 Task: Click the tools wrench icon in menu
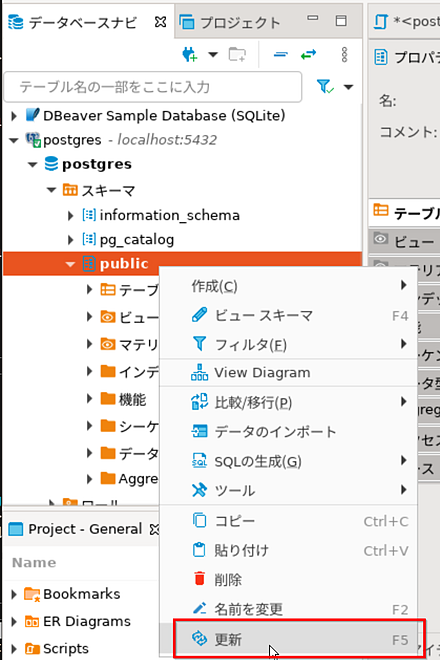(199, 490)
